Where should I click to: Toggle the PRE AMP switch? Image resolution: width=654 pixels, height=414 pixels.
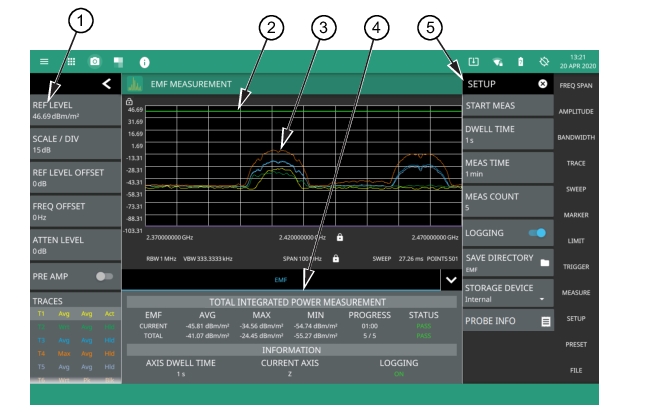[102, 275]
